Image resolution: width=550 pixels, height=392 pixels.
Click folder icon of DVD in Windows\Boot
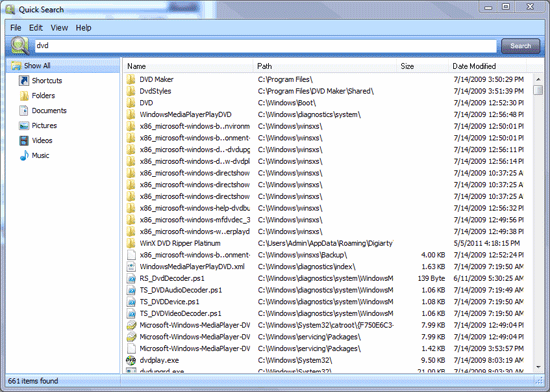click(131, 103)
